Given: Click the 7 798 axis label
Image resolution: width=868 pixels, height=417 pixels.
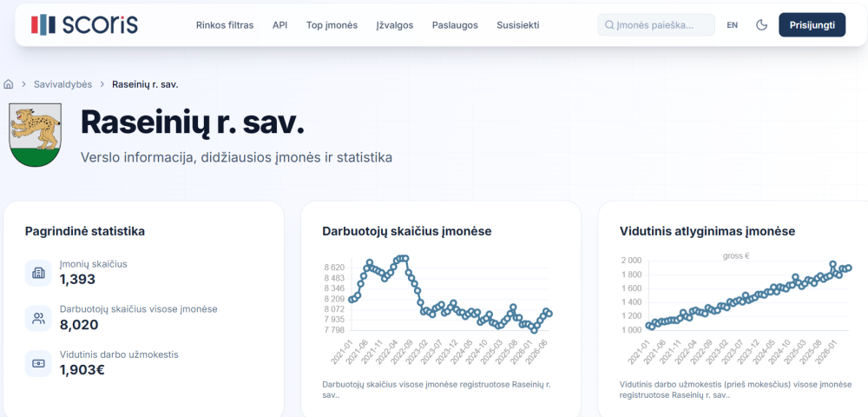Looking at the screenshot, I should point(334,330).
